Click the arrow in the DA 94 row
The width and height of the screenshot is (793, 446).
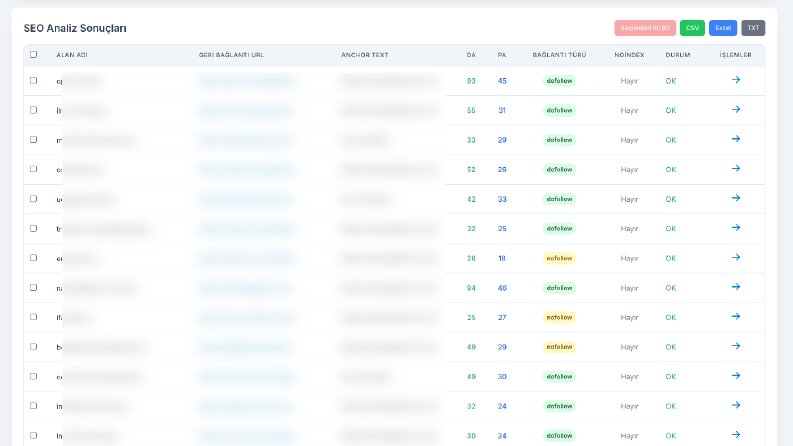pos(736,287)
